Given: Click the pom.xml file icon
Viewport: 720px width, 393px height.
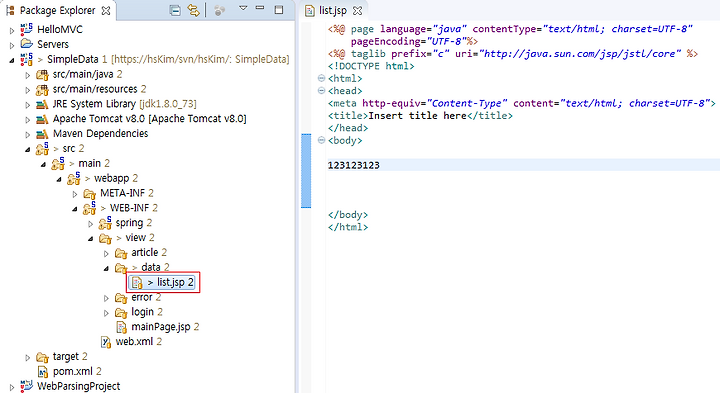Looking at the screenshot, I should point(43,371).
